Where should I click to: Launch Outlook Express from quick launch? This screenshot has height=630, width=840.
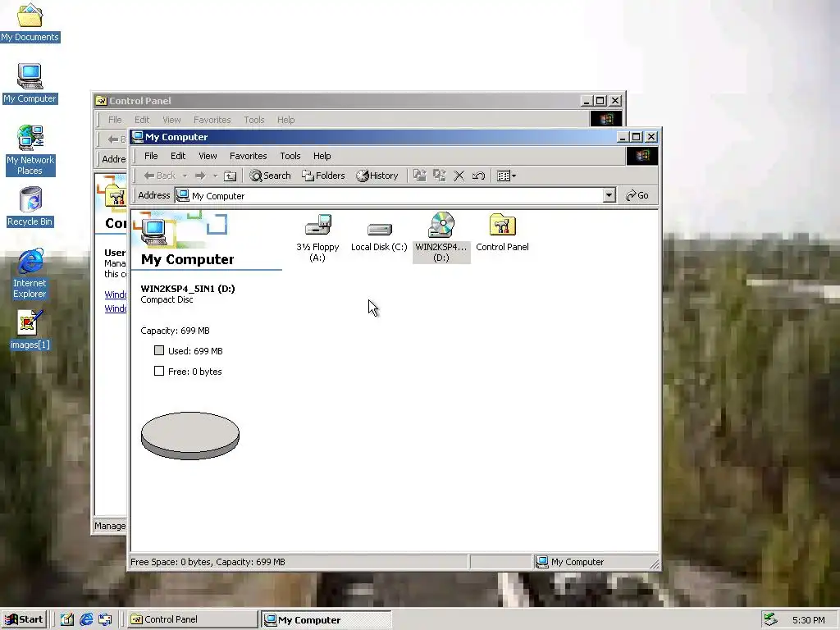tap(105, 620)
